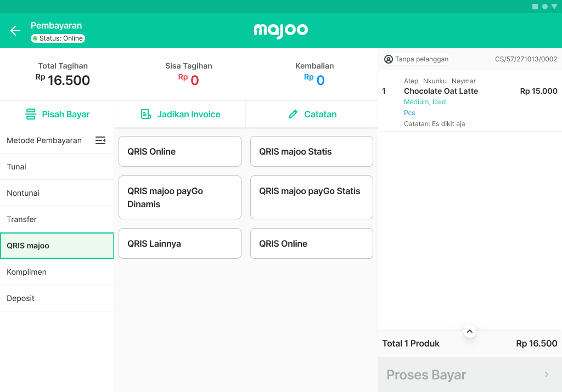The image size is (562, 392).
Task: Expand the order summary chevron
Action: tap(469, 331)
